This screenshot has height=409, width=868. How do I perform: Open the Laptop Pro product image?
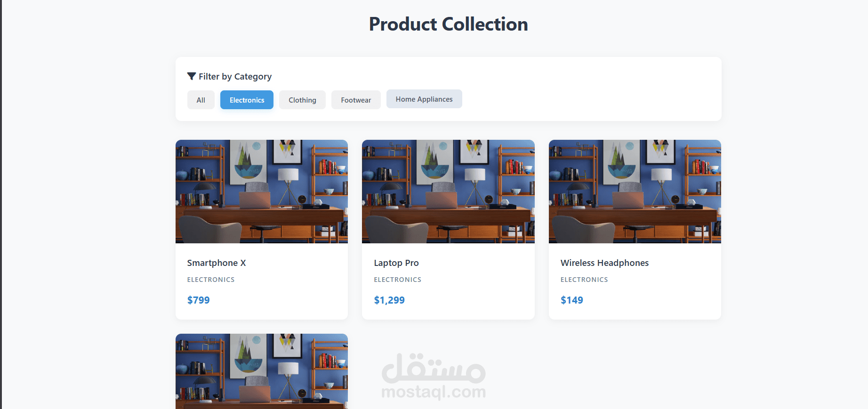[x=448, y=192]
